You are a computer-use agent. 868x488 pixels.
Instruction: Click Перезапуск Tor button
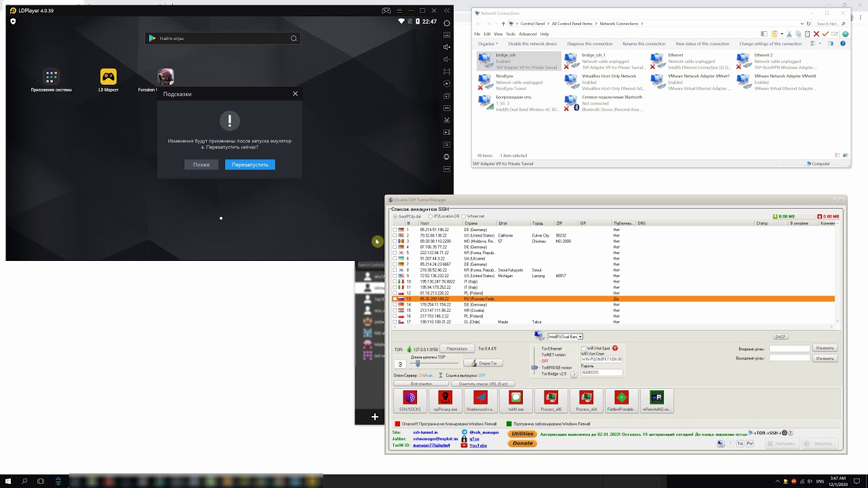pyautogui.click(x=457, y=348)
